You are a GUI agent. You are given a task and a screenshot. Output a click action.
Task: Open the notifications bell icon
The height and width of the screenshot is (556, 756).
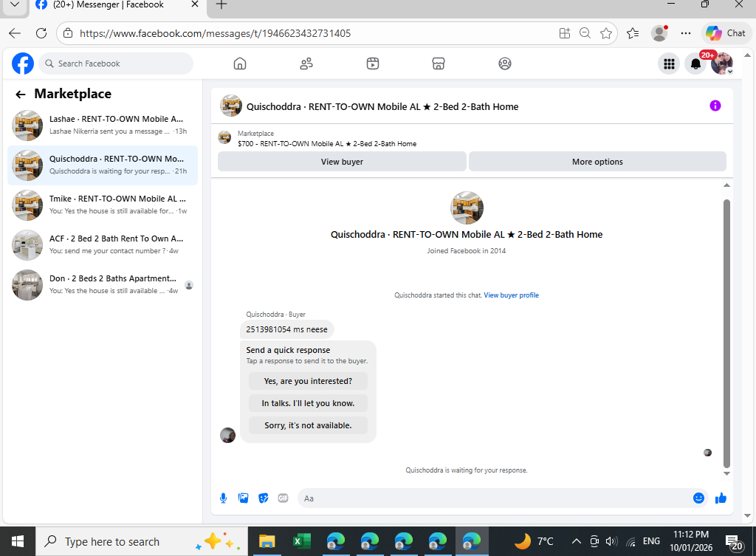pyautogui.click(x=695, y=64)
